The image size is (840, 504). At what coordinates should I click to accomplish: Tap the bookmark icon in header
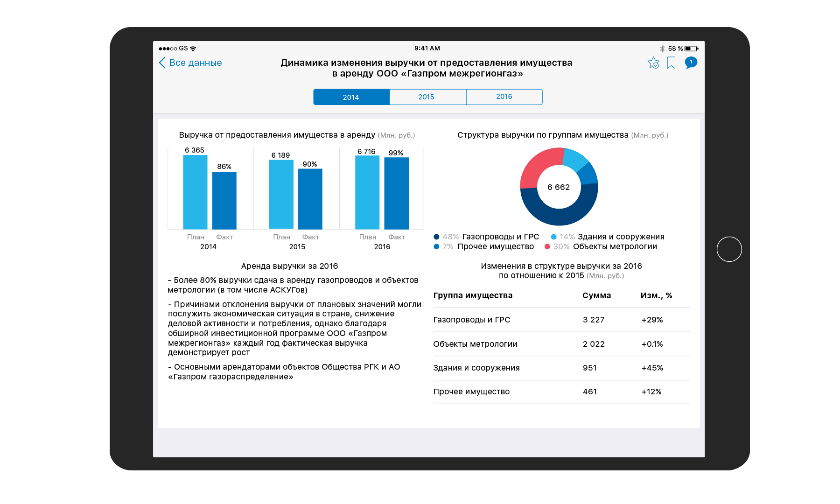(x=671, y=63)
